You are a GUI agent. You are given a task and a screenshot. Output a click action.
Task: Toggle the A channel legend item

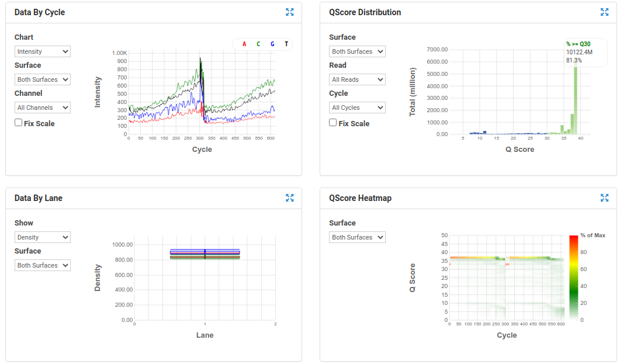click(x=244, y=44)
